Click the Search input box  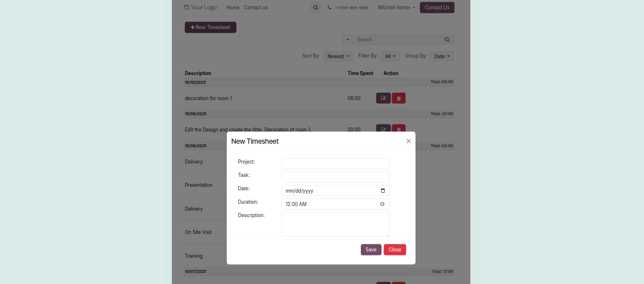tap(396, 40)
